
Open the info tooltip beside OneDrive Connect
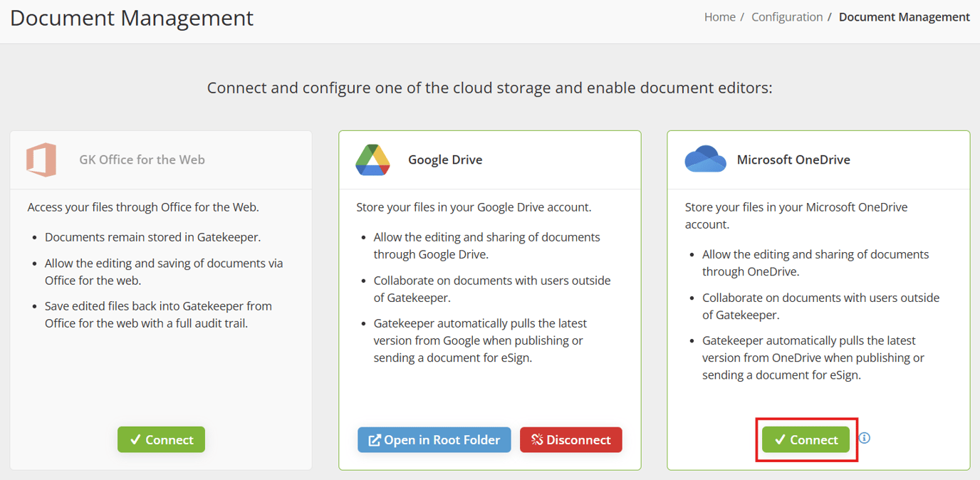click(x=865, y=438)
